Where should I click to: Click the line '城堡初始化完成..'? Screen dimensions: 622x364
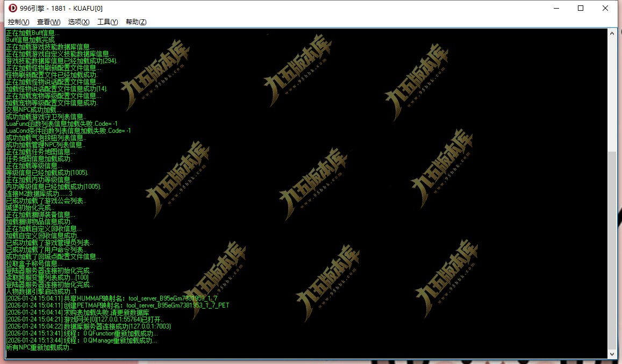tap(30, 208)
